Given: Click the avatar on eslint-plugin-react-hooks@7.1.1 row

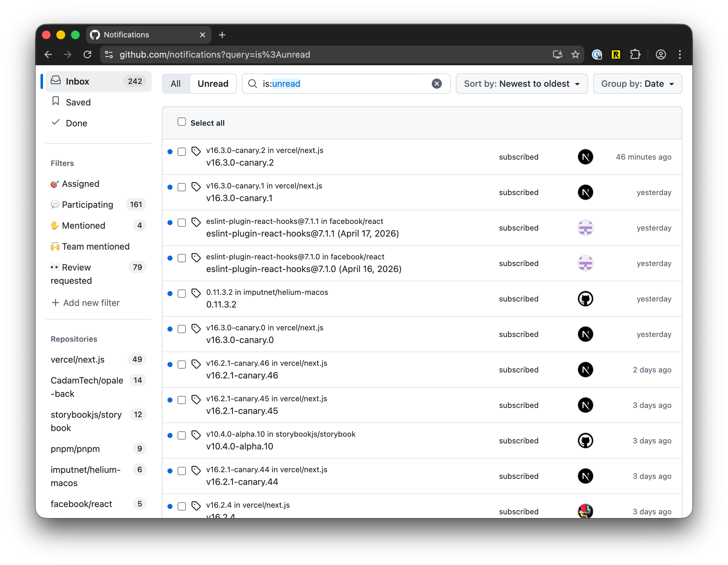Looking at the screenshot, I should [585, 228].
